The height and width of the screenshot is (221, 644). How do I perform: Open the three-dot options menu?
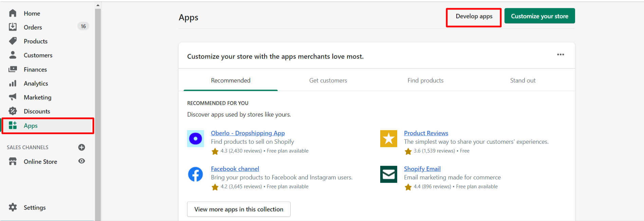[x=560, y=54]
